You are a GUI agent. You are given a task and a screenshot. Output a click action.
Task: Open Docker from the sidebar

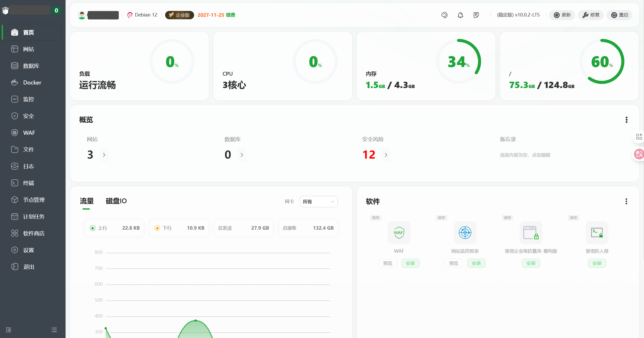pos(32,82)
